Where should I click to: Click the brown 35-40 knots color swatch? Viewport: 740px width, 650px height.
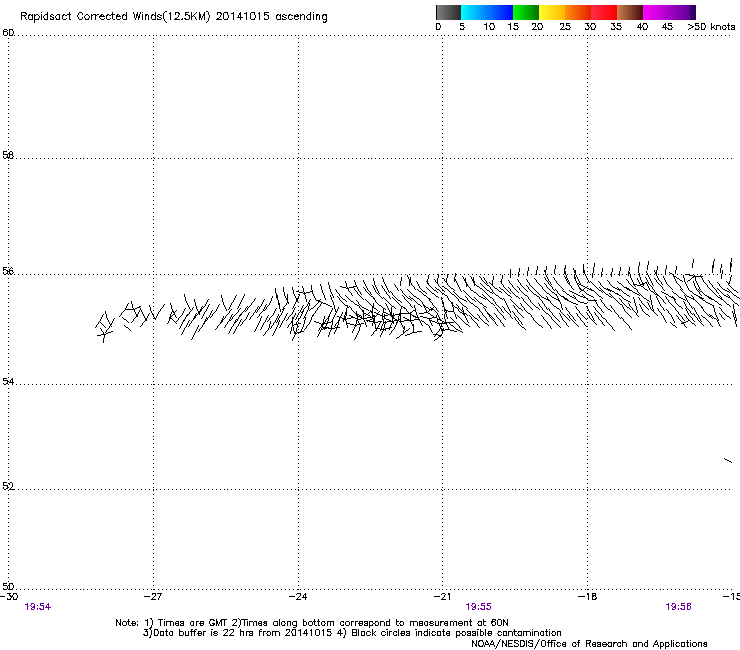(630, 12)
